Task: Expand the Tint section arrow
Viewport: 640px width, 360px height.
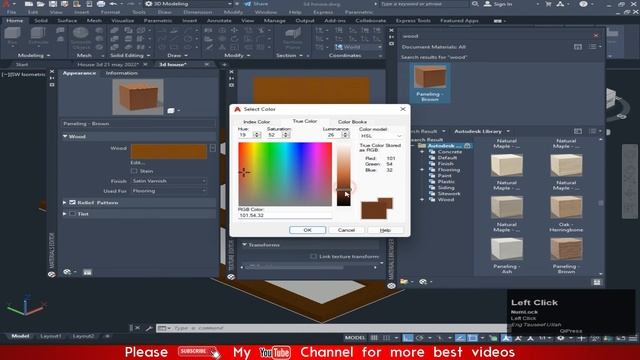Action: tap(64, 213)
